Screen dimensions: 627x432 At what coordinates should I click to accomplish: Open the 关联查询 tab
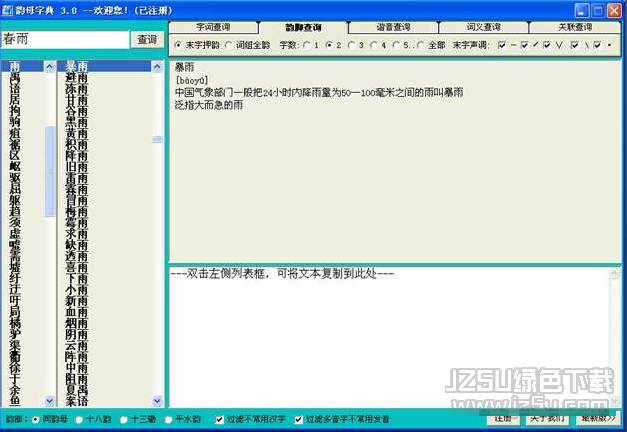coord(575,27)
